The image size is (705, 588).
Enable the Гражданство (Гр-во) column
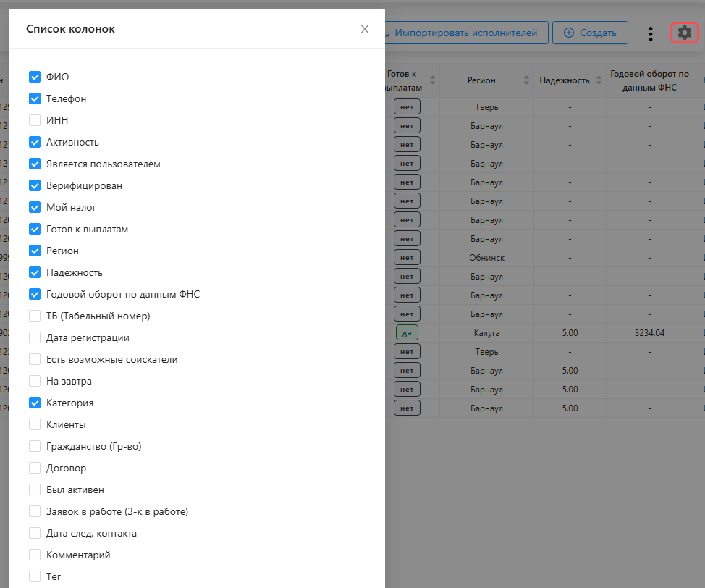click(x=35, y=446)
